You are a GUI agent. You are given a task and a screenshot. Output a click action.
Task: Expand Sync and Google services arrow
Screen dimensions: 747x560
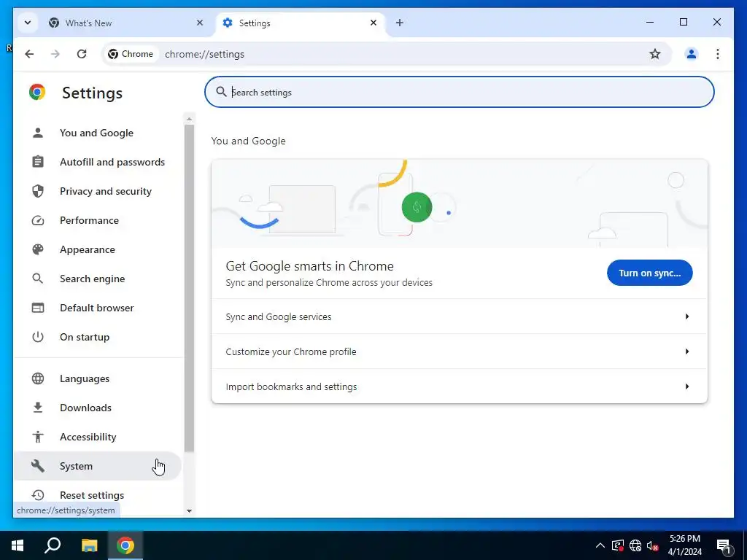point(687,316)
